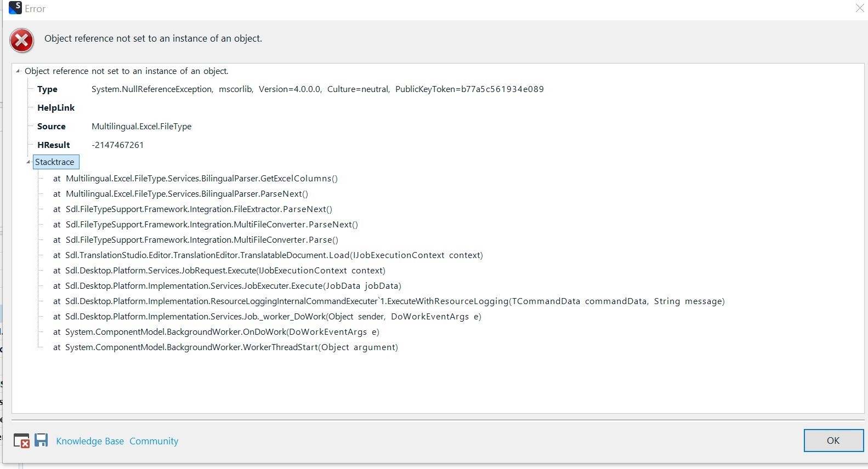Select the HResult row label

[x=54, y=145]
